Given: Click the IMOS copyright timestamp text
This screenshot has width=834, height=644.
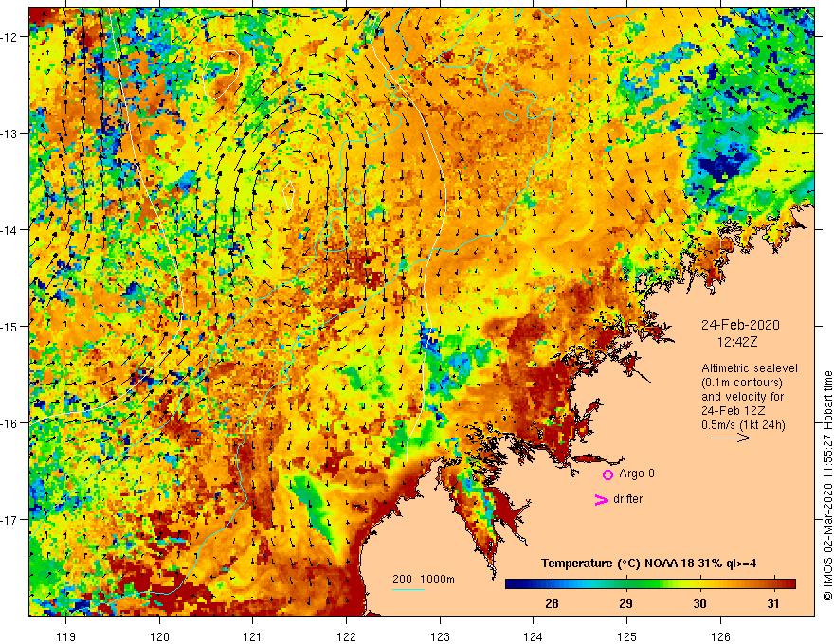Looking at the screenshot, I should point(827,486).
